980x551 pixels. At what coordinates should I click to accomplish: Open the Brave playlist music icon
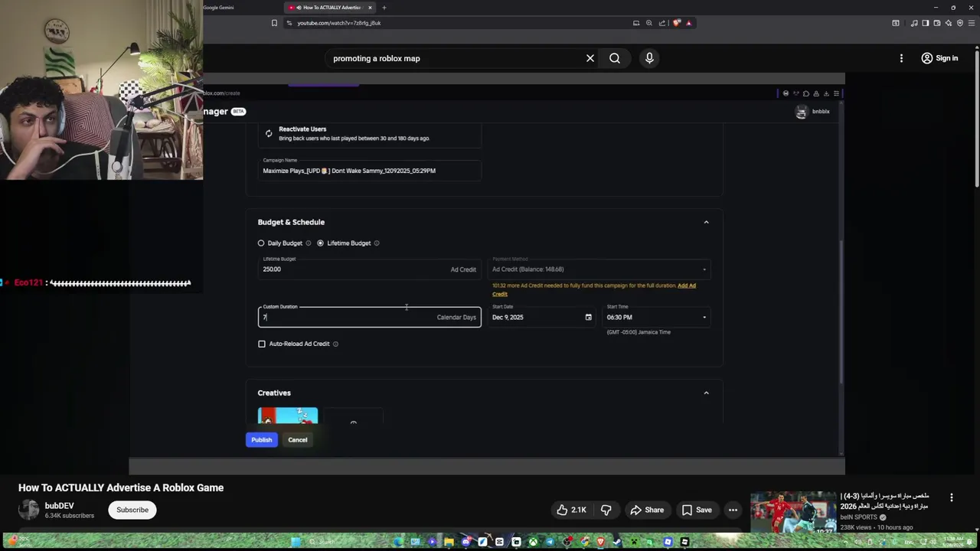(x=914, y=23)
